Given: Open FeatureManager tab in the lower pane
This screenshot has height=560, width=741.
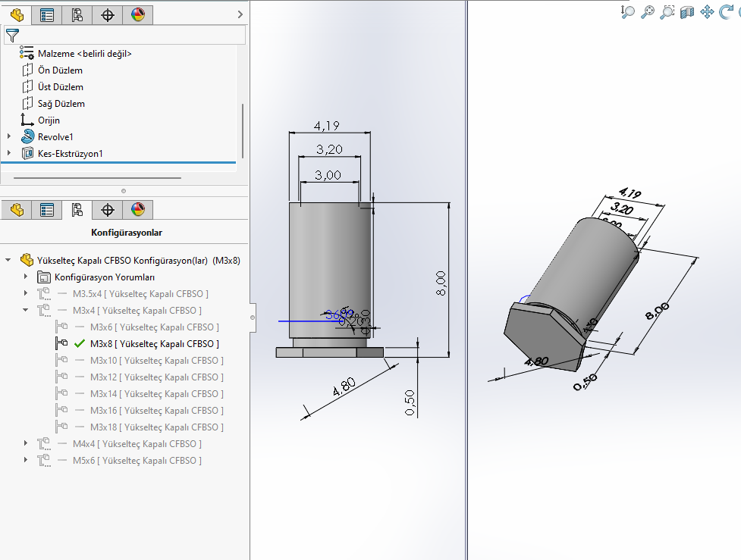Looking at the screenshot, I should pyautogui.click(x=17, y=210).
